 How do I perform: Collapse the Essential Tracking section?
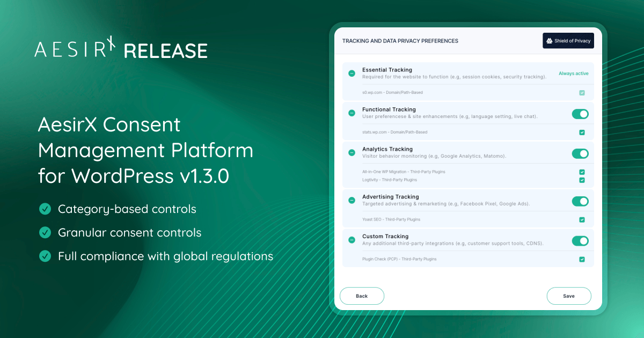(x=352, y=74)
